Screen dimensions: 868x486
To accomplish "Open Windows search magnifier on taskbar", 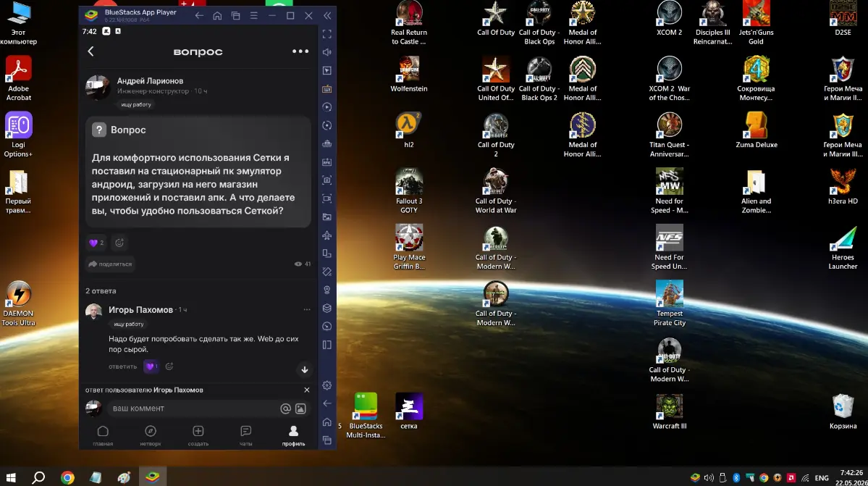I will [x=38, y=477].
